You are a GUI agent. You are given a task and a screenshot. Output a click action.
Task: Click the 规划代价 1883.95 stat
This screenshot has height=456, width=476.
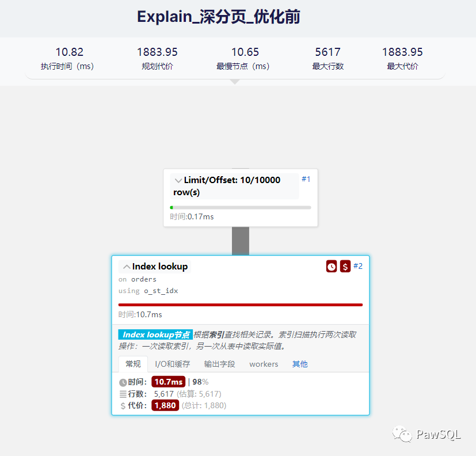(157, 58)
